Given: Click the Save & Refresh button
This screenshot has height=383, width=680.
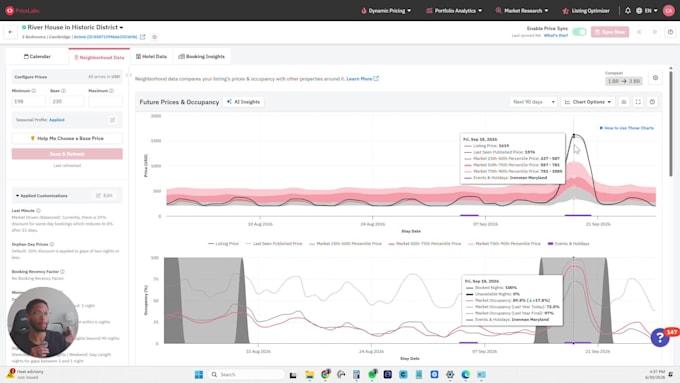Looking at the screenshot, I should [x=67, y=154].
